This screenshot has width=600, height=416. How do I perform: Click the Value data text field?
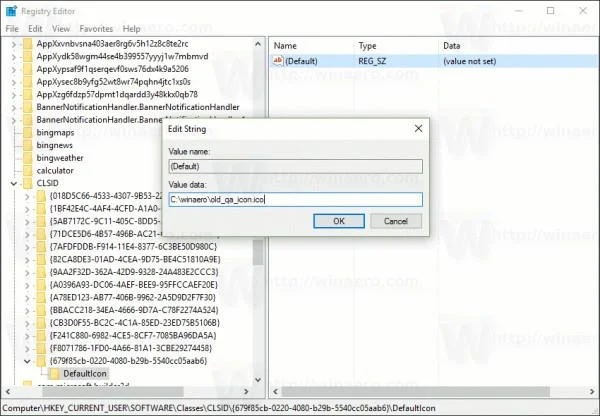click(x=295, y=199)
